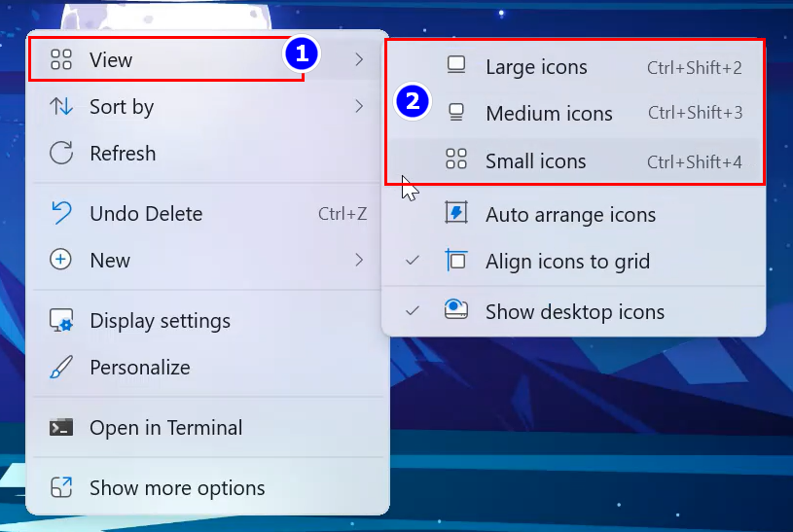
Task: Expand the View submenu chevron
Action: 359,60
